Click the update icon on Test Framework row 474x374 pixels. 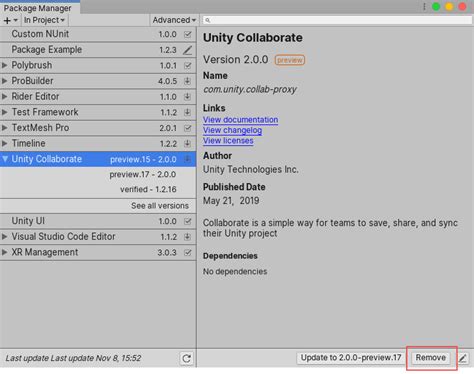(188, 112)
